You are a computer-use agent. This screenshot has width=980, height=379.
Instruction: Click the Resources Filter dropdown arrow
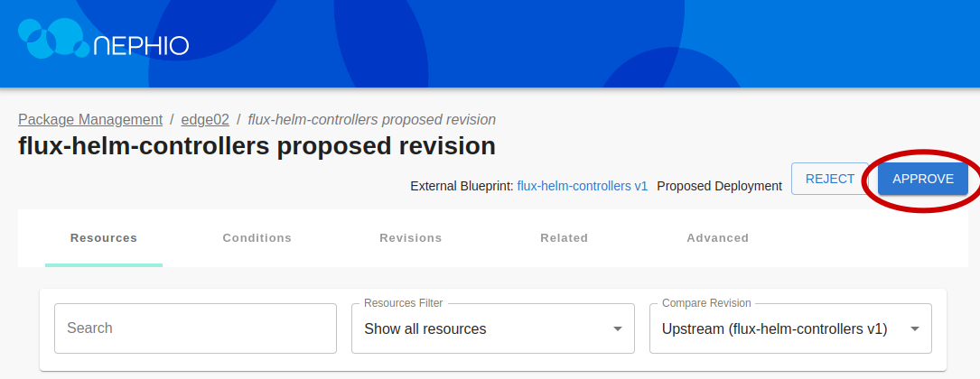click(x=618, y=328)
